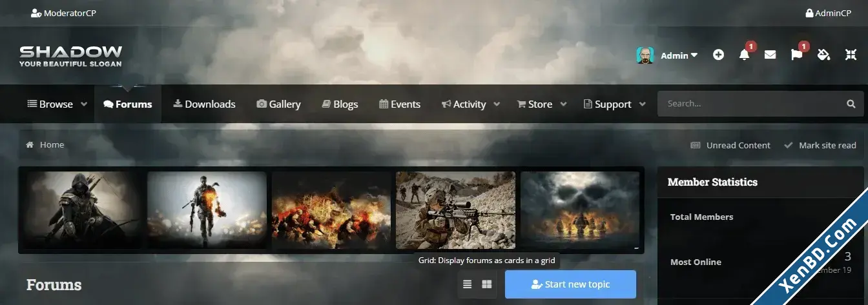Screen dimensions: 868x305
Task: Click the Home breadcrumb house icon
Action: 30,144
